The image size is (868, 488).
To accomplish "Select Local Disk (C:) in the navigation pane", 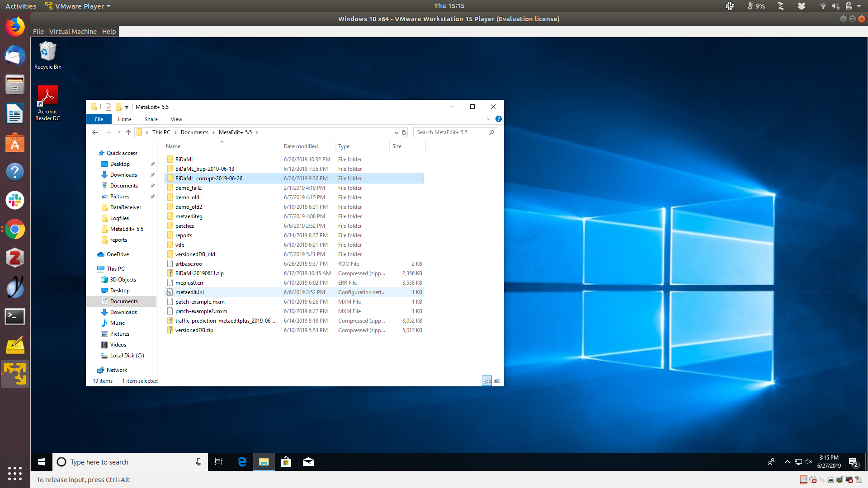I will pos(127,356).
